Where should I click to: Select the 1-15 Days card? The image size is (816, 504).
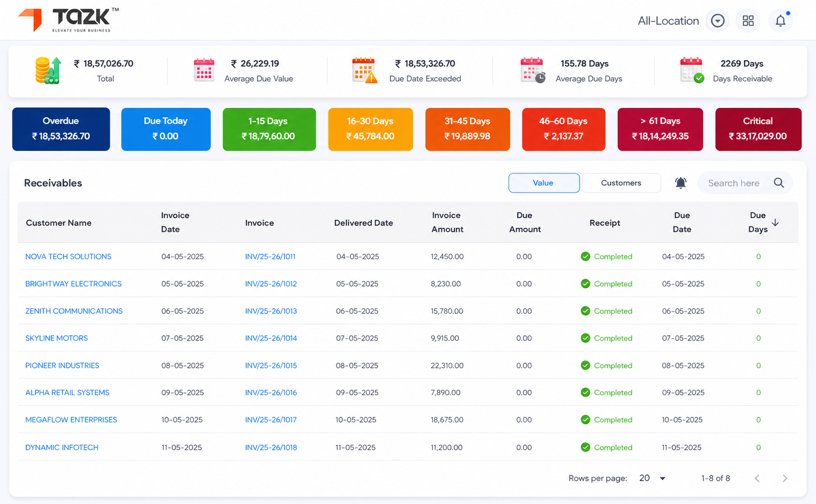click(x=269, y=129)
